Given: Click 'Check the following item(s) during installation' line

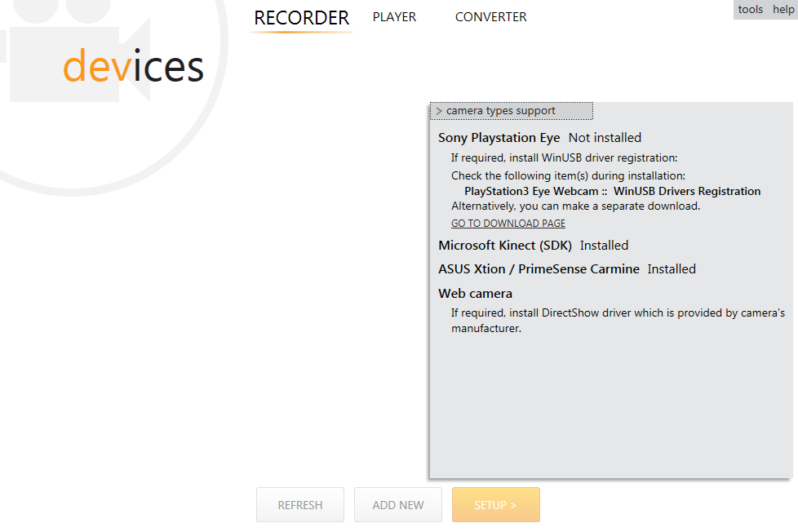Looking at the screenshot, I should 568,176.
